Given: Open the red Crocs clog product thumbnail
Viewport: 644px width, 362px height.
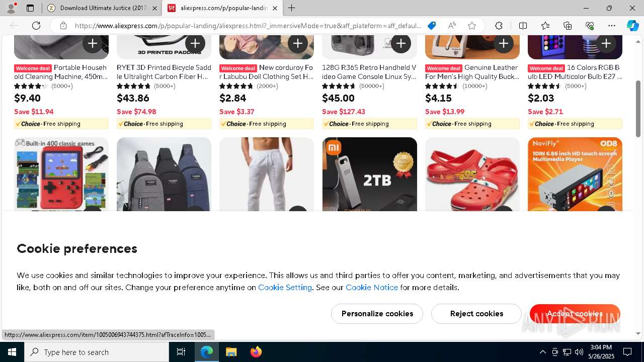Looking at the screenshot, I should tap(472, 174).
